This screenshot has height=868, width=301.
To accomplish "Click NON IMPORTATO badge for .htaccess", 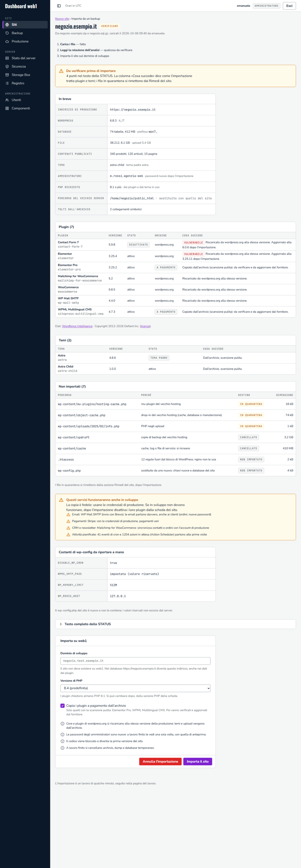I will [251, 460].
